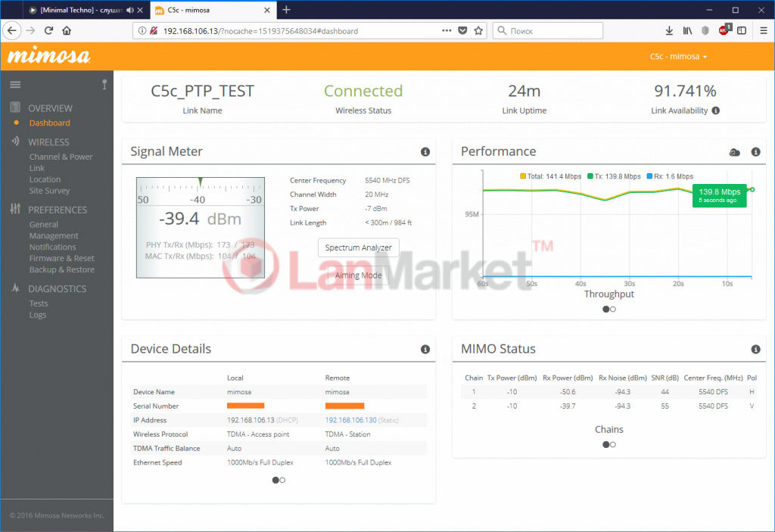Open remote IP address 192.168.106.130 link
The height and width of the screenshot is (532, 775).
tap(350, 420)
